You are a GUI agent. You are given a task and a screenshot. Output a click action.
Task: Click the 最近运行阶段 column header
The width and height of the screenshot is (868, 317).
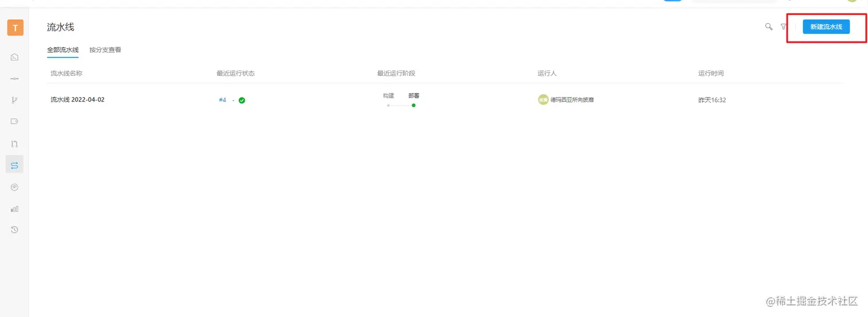[x=396, y=74]
